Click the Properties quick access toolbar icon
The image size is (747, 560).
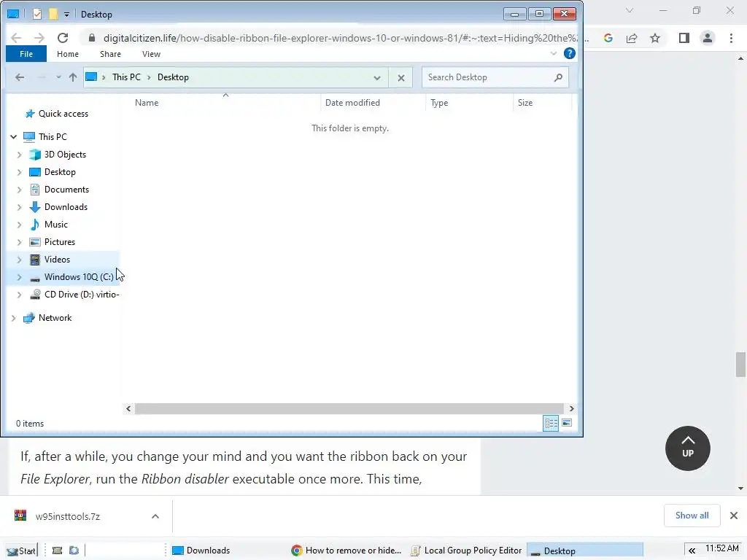click(x=36, y=14)
